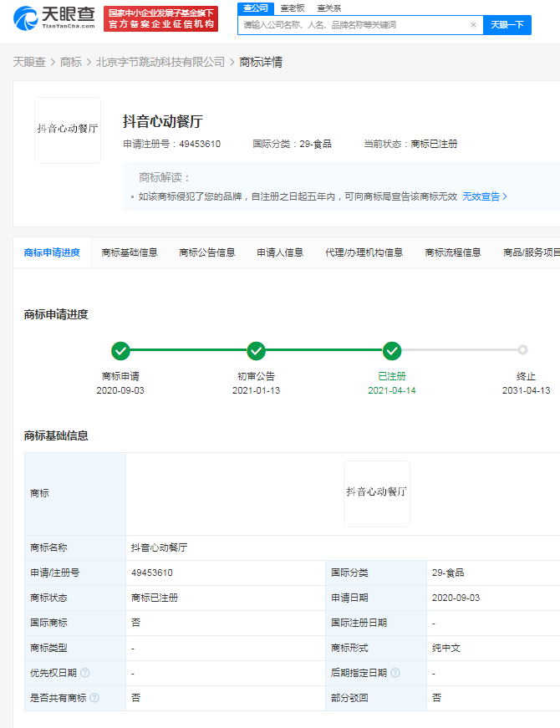Viewport: 560px width, 728px height.
Task: Click the trademark image in the basic info table
Action: pos(377,493)
